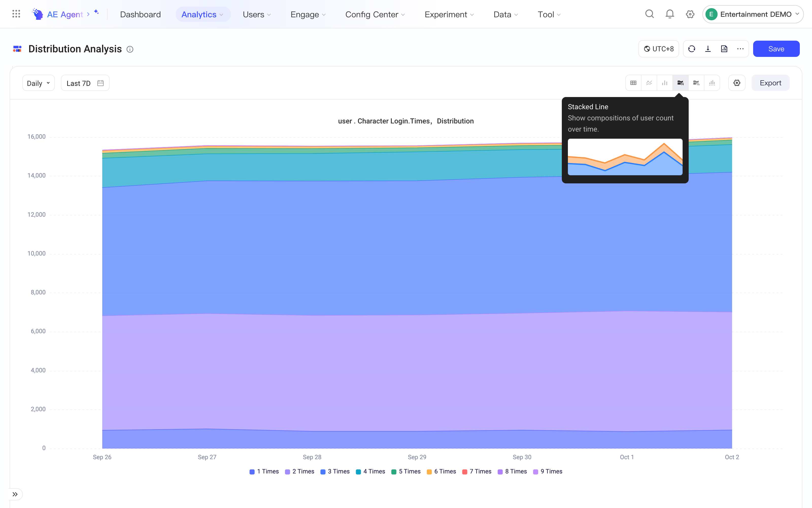
Task: Toggle the 5 Times legend series
Action: 406,471
